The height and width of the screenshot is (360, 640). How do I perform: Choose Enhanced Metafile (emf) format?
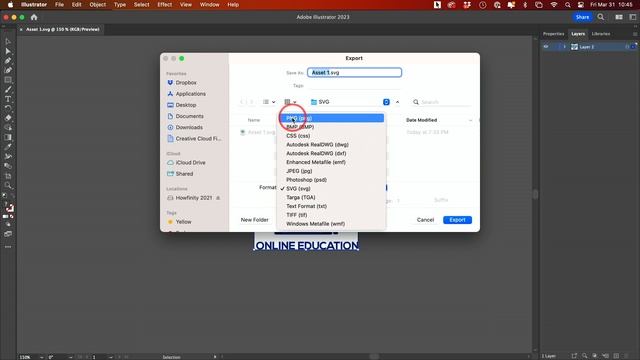331,162
